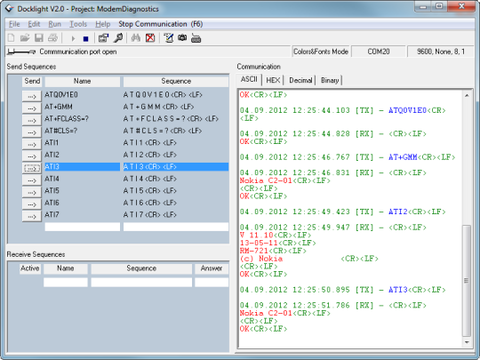The image size is (480, 360).
Task: Click the notepad edit toolbar icon
Action: [x=169, y=38]
